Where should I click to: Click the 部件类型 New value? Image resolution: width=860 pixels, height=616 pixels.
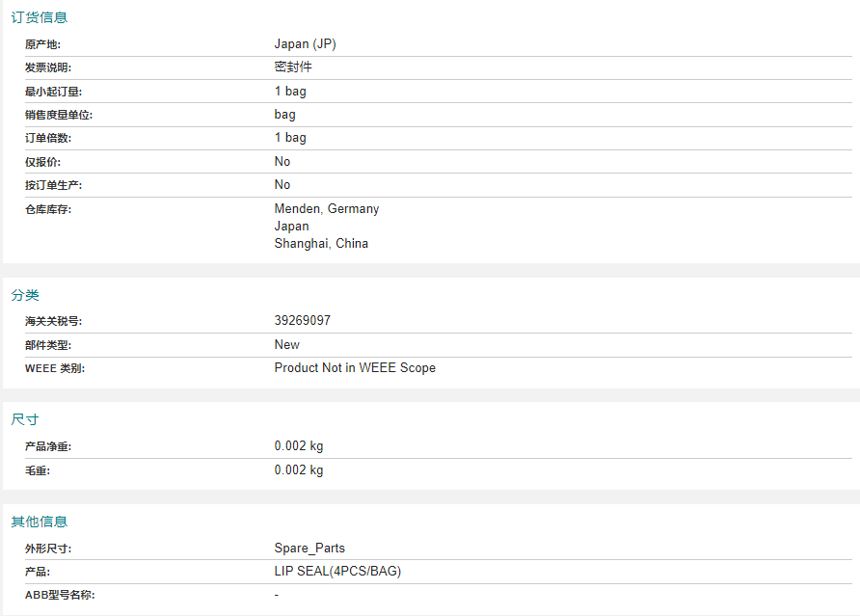(x=287, y=344)
